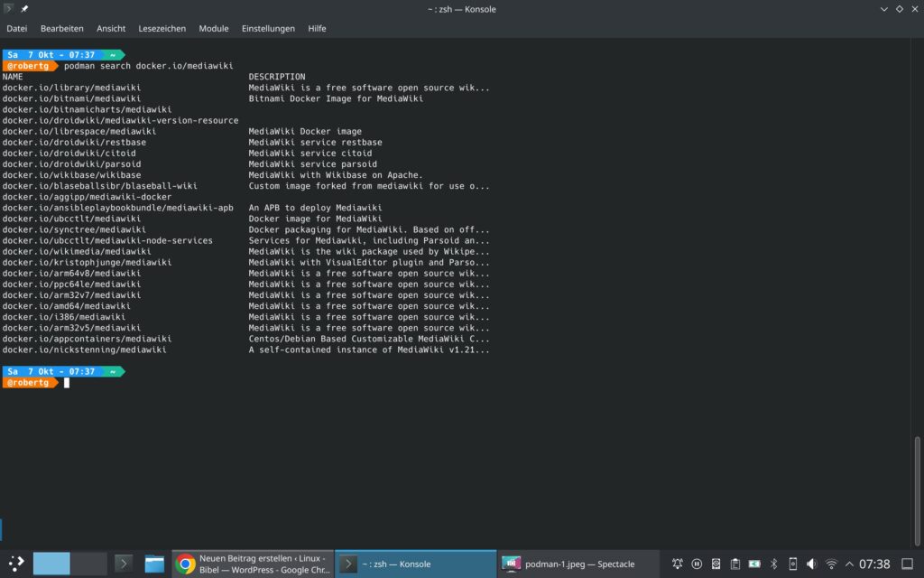This screenshot has height=578, width=924.
Task: Click the text 'docker.io/kristophjunge/mediawiki'
Action: coord(88,263)
